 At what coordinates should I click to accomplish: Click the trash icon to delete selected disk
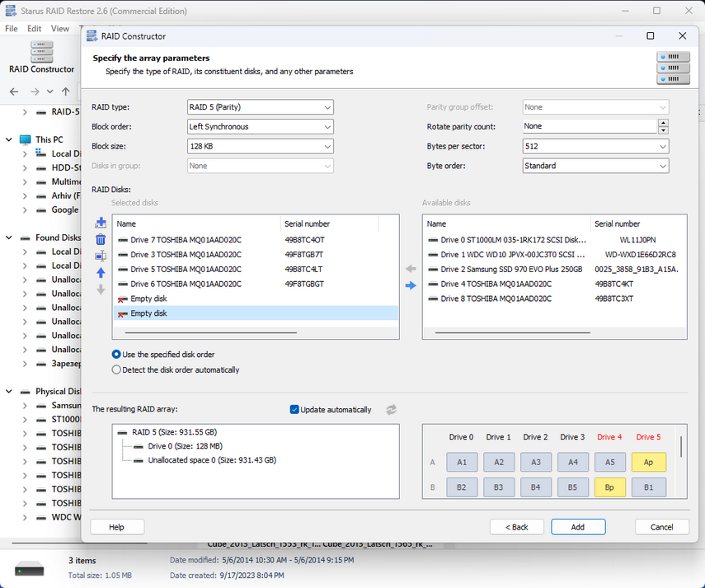pyautogui.click(x=101, y=239)
